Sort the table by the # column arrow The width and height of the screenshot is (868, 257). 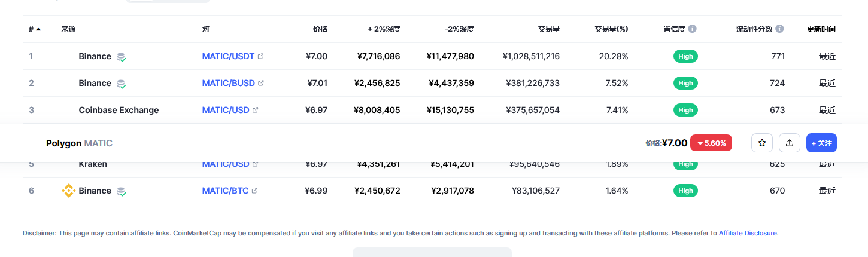coord(38,29)
